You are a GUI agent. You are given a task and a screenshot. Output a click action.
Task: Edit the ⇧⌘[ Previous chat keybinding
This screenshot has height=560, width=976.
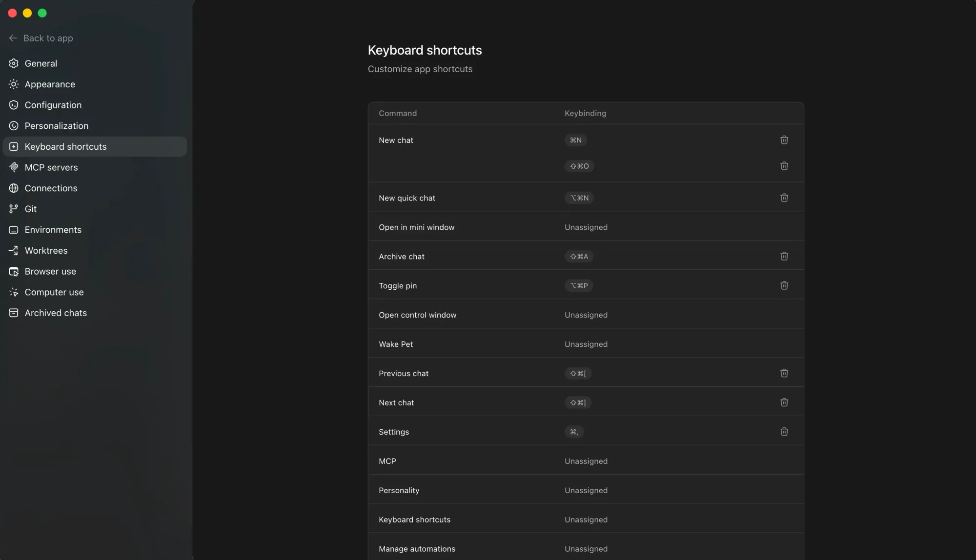click(578, 373)
